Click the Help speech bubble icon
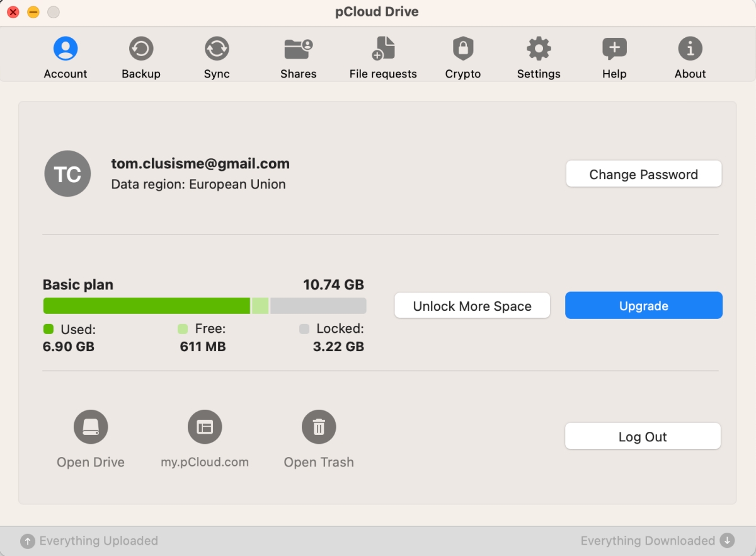This screenshot has height=556, width=756. coord(614,49)
